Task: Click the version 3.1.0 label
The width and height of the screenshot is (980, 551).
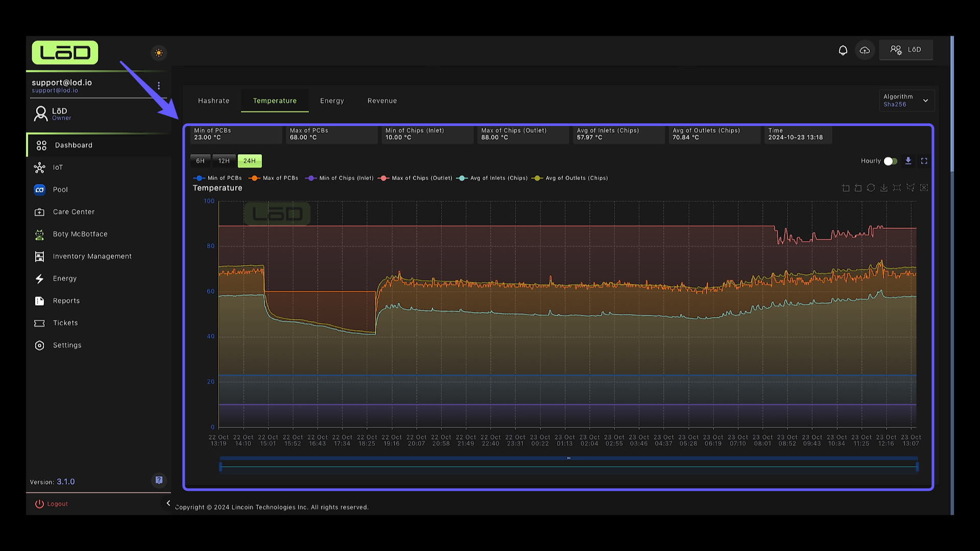Action: [x=52, y=482]
